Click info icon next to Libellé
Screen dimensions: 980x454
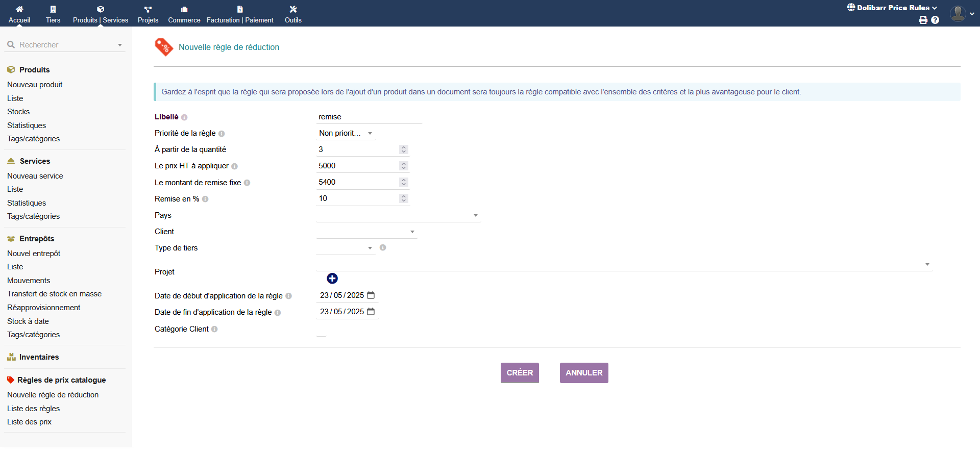[184, 117]
